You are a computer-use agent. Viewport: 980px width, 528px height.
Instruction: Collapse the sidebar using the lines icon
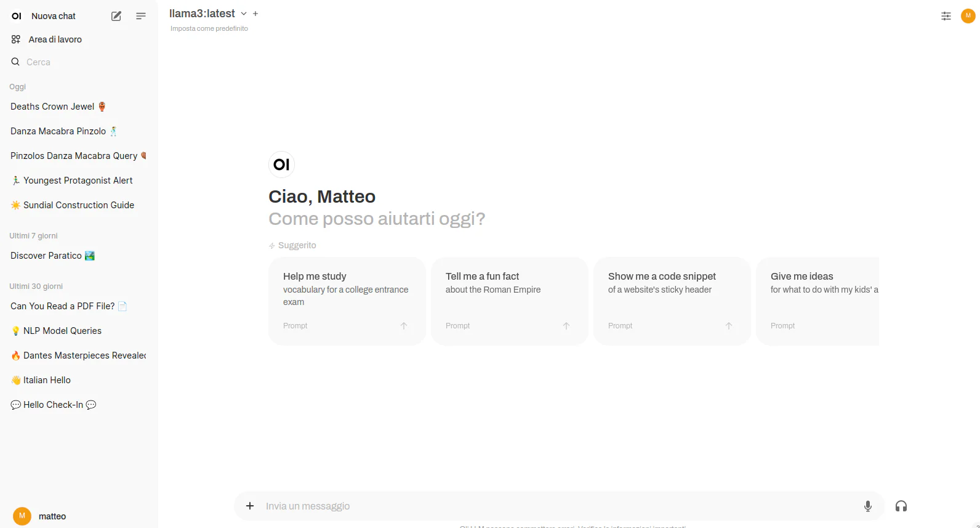141,16
